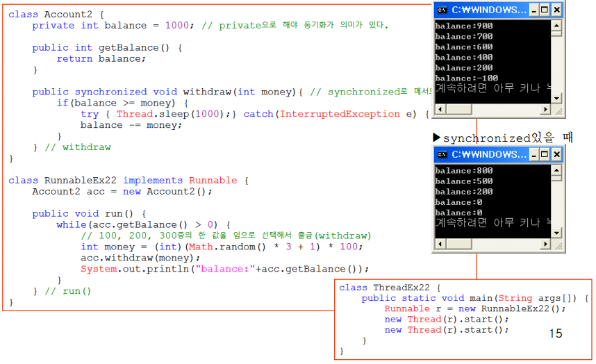Image resolution: width=596 pixels, height=364 pixels.
Task: Click the "return balance;" statement
Action: (x=101, y=59)
